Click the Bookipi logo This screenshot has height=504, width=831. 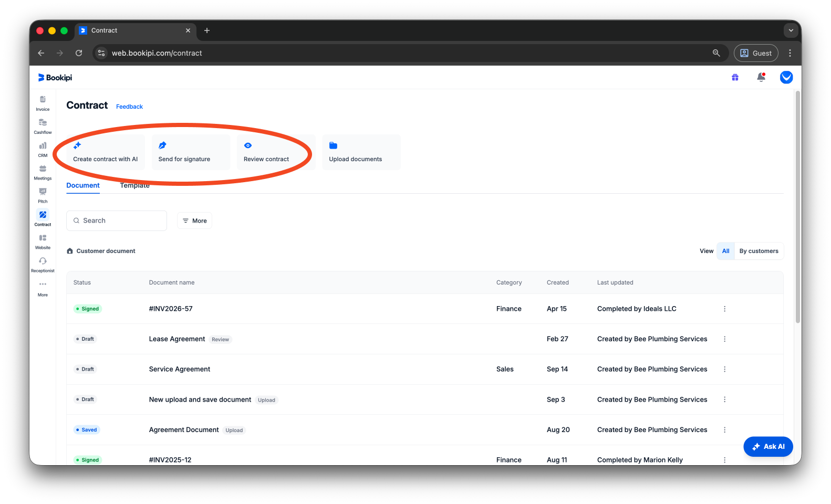pos(55,78)
